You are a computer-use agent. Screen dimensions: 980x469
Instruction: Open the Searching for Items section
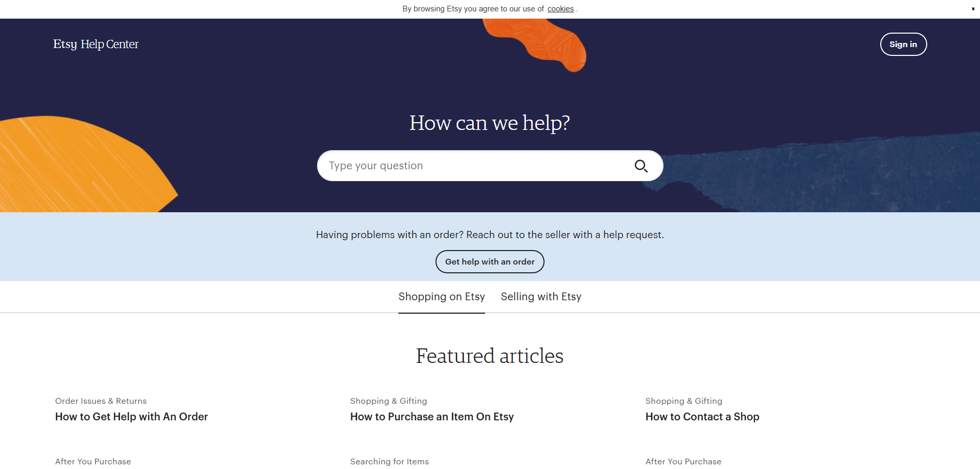[389, 461]
